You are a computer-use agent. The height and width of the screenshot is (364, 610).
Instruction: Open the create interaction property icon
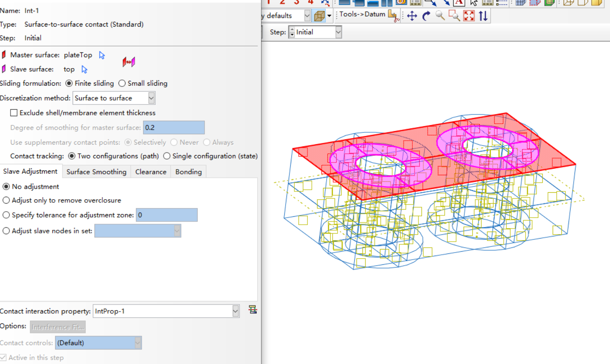click(252, 310)
